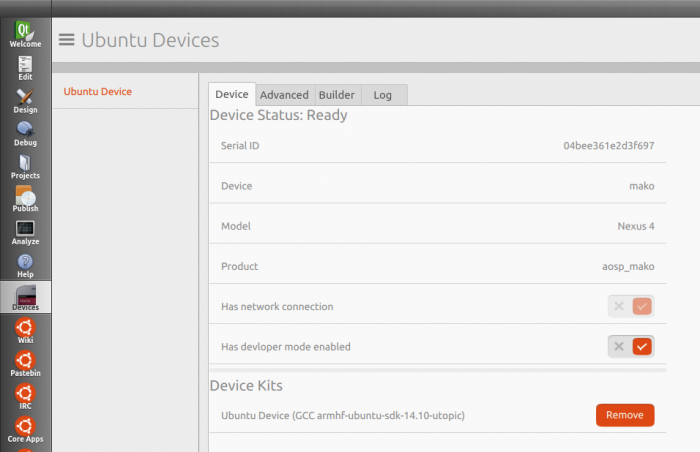Open the Projects mode
Screen dimensions: 700x452
point(25,167)
